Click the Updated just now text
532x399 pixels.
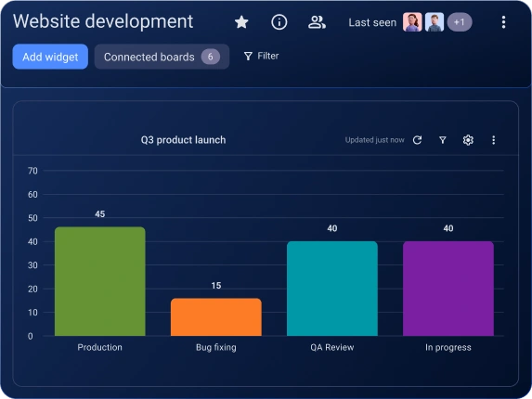[x=374, y=140]
